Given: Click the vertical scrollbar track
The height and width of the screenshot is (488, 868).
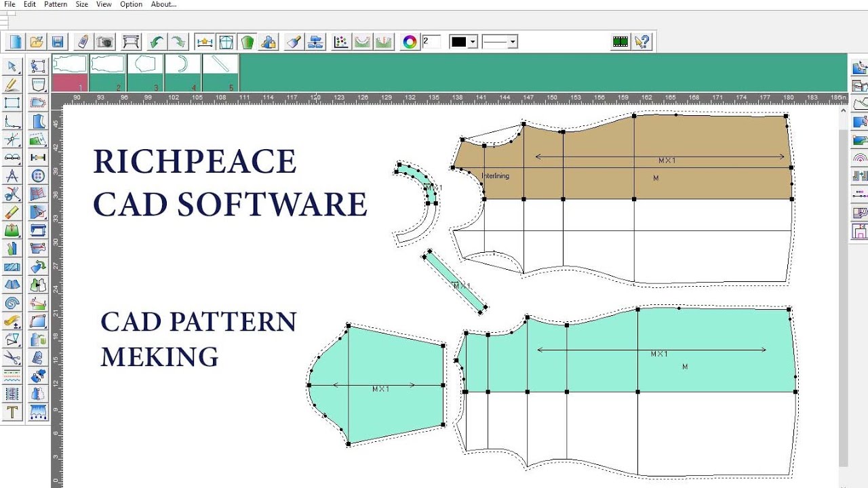Looking at the screenshot, I should 844,298.
